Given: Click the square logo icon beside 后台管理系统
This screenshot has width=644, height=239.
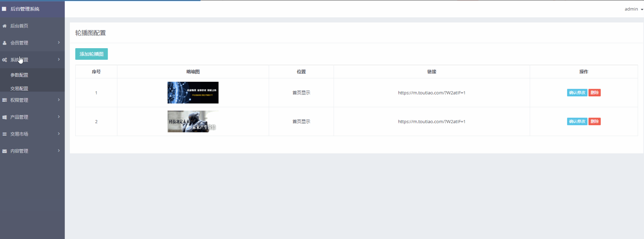Looking at the screenshot, I should (4, 9).
